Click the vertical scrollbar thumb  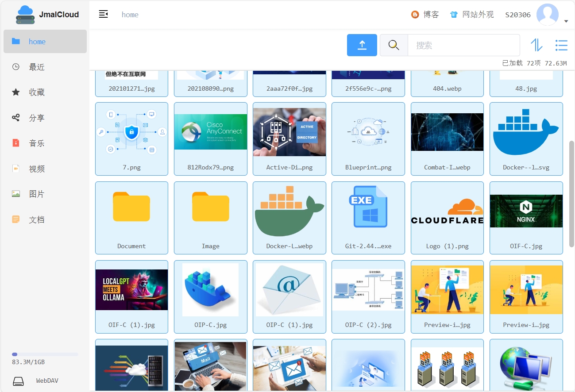point(571,193)
